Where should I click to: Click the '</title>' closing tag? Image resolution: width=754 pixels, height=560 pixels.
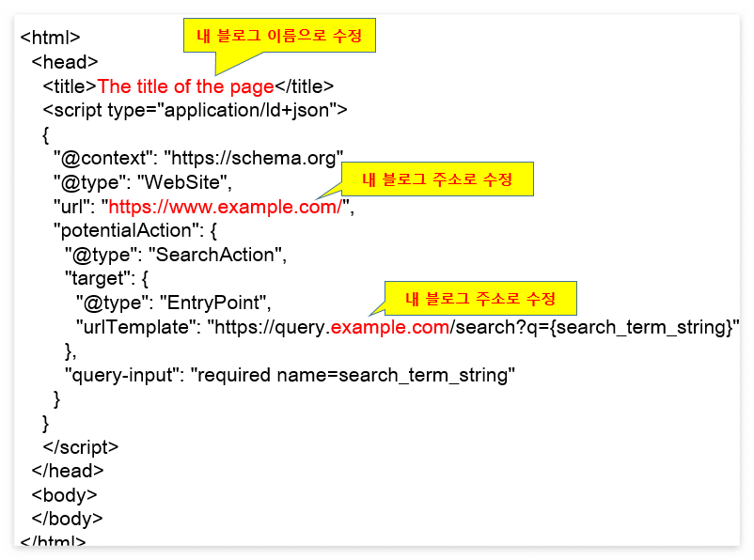pos(304,87)
